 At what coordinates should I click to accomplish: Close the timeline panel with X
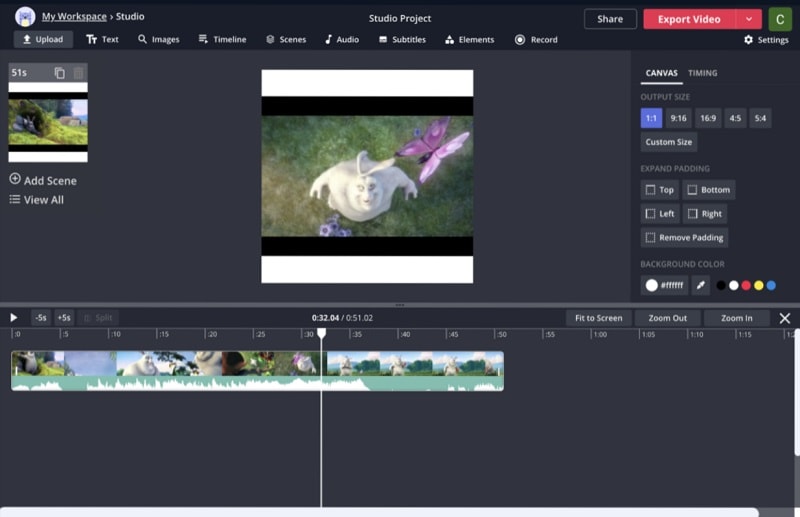(785, 318)
